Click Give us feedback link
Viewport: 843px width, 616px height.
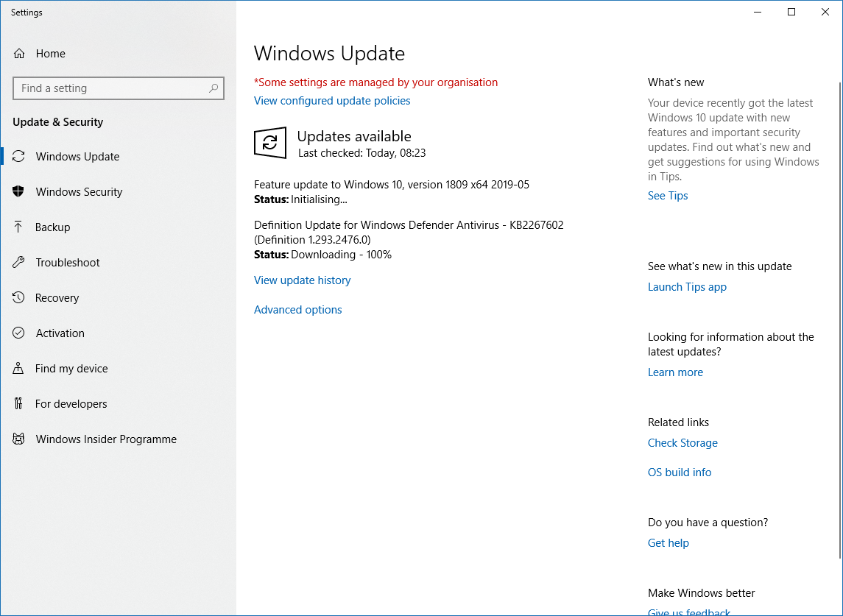click(x=688, y=612)
